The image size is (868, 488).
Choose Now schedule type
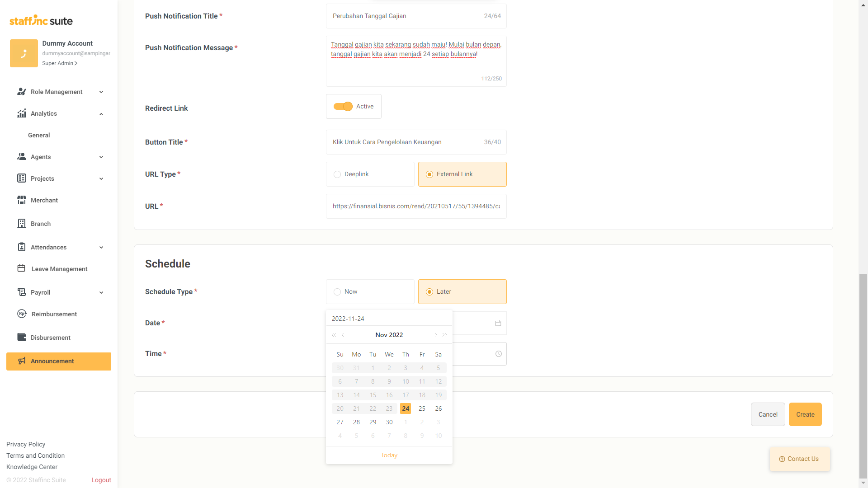370,292
